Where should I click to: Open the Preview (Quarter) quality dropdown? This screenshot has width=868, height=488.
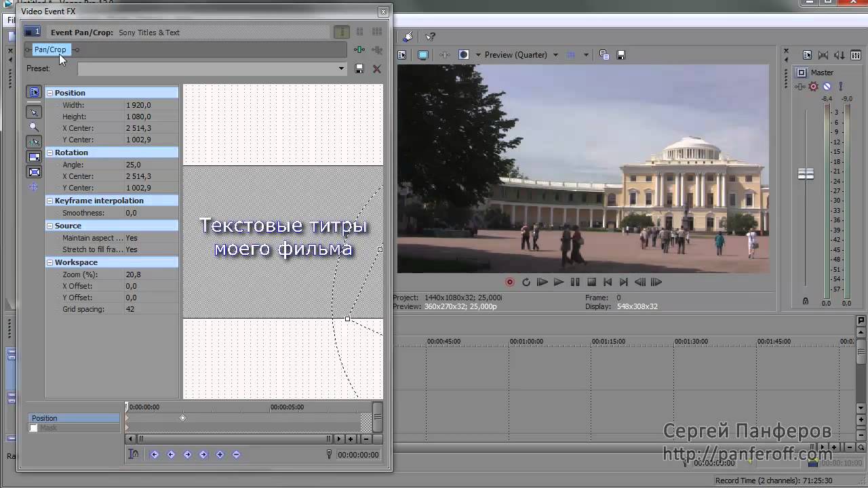pos(555,55)
